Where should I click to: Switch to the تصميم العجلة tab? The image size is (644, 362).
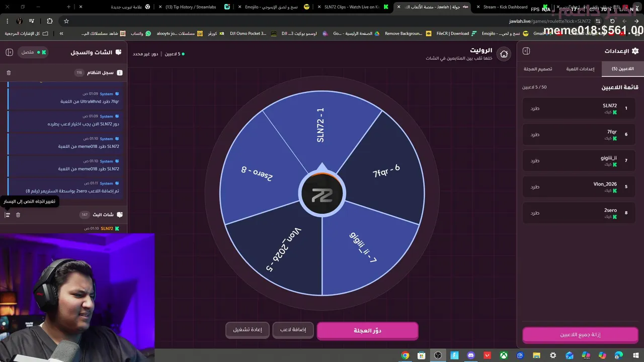(x=538, y=69)
